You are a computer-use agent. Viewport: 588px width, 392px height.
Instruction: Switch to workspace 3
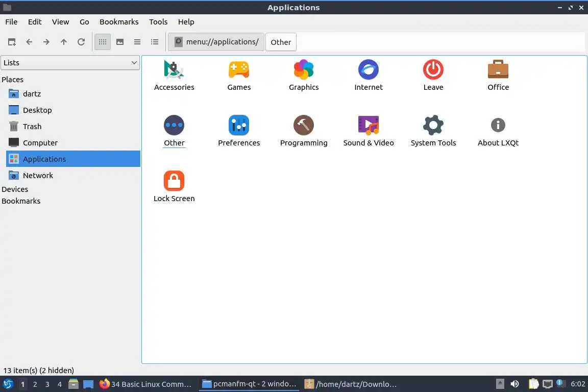[x=47, y=384]
